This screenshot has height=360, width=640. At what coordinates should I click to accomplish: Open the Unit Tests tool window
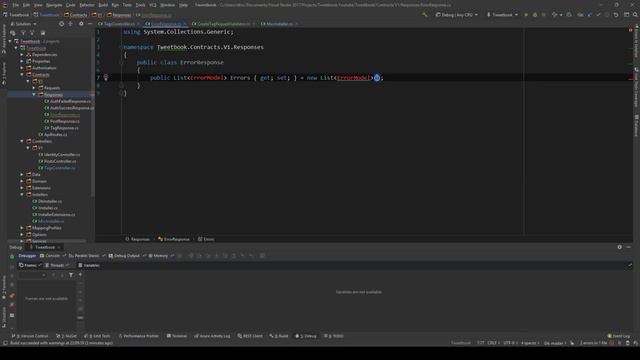97,336
